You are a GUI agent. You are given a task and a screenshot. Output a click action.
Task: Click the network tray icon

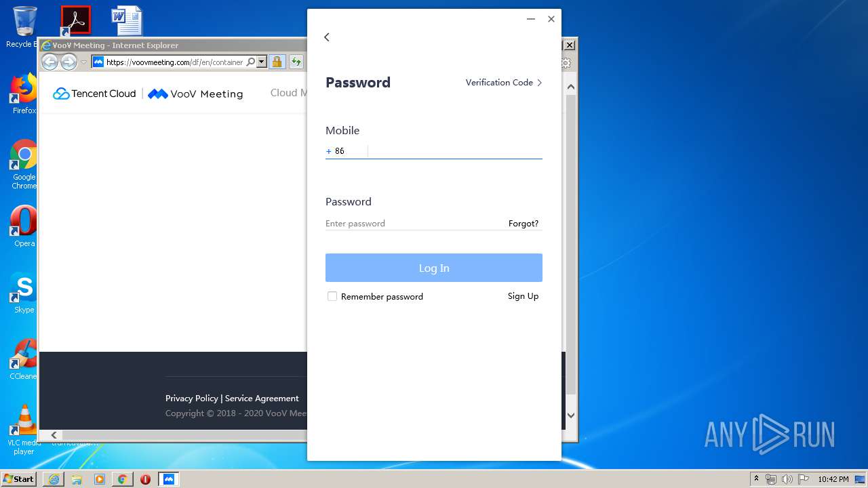[771, 479]
